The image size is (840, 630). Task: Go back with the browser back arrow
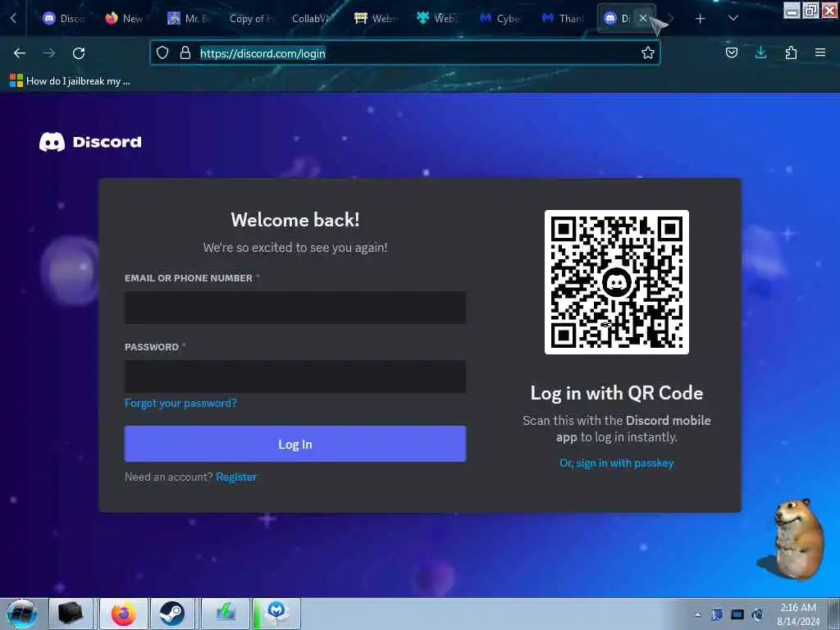tap(20, 53)
